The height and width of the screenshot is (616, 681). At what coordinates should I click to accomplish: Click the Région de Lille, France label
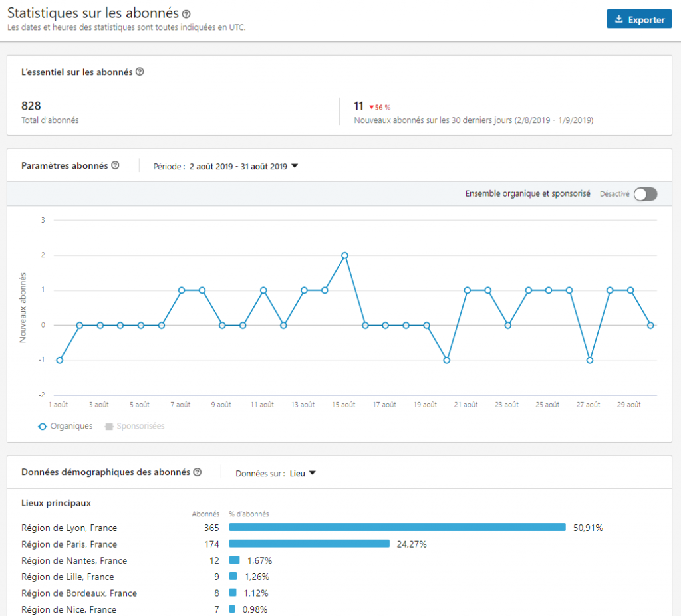tap(67, 577)
